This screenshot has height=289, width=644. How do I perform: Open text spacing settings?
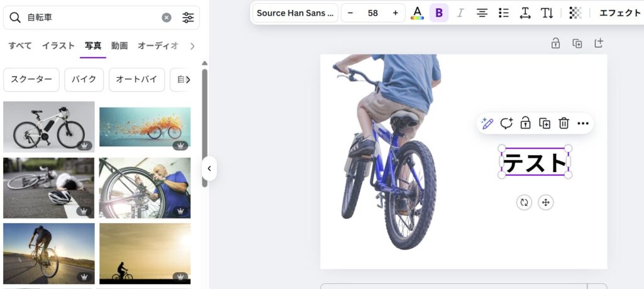click(x=525, y=13)
